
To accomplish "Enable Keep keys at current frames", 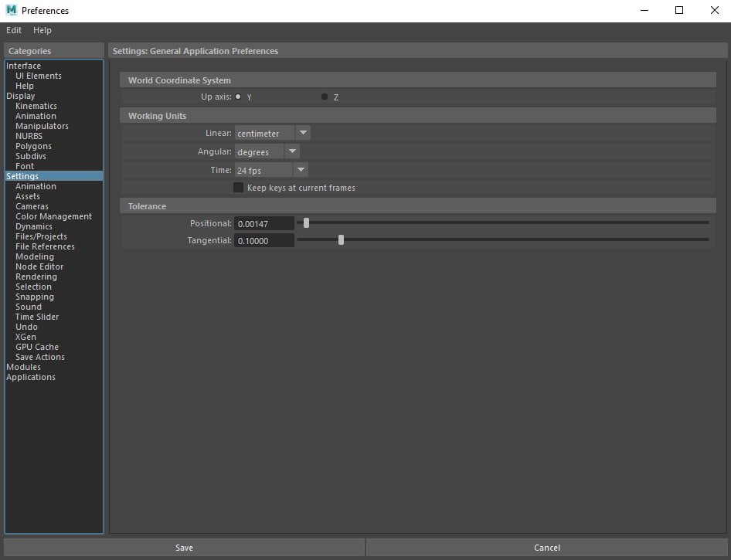I will [x=238, y=187].
